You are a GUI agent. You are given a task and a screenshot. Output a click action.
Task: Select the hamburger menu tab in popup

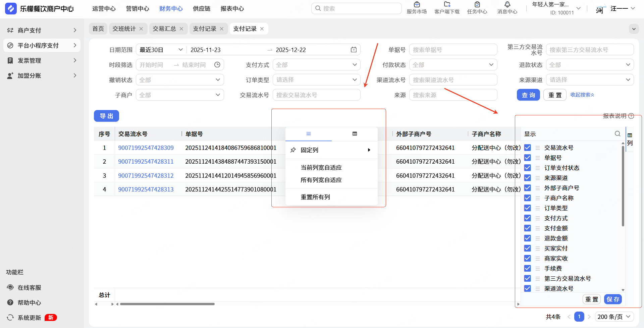309,134
